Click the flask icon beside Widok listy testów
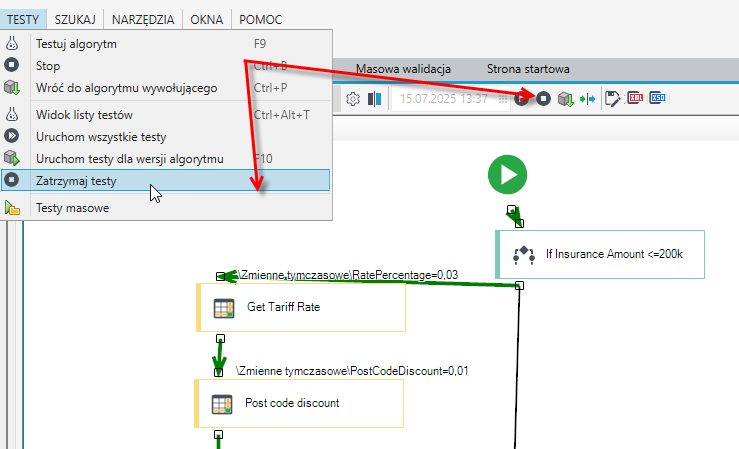The image size is (739, 449). (12, 114)
